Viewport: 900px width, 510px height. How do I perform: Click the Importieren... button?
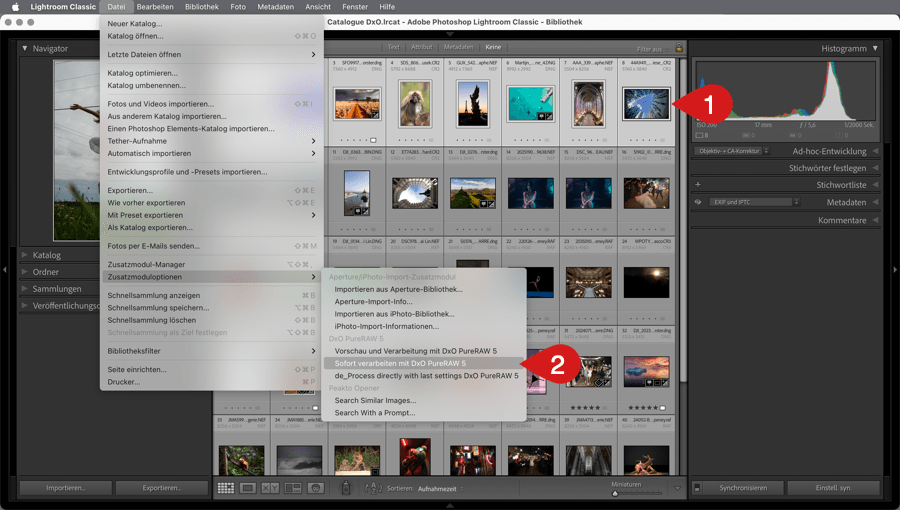point(65,488)
